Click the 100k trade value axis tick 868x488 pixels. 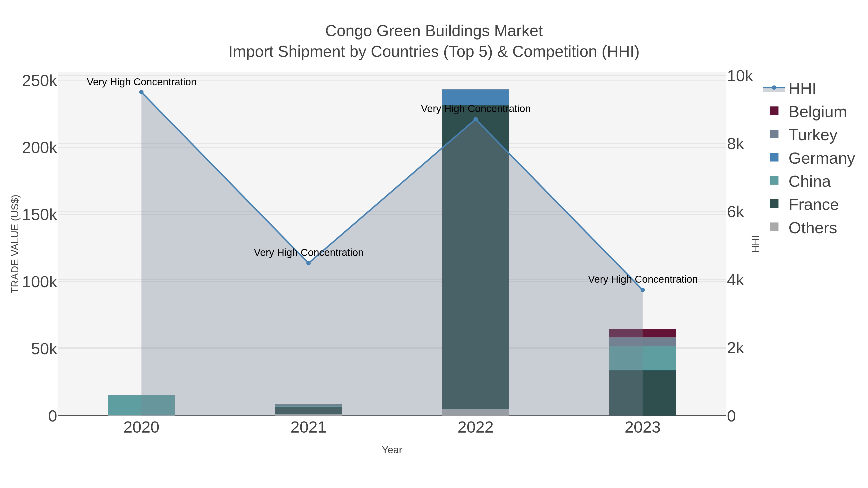(x=40, y=282)
